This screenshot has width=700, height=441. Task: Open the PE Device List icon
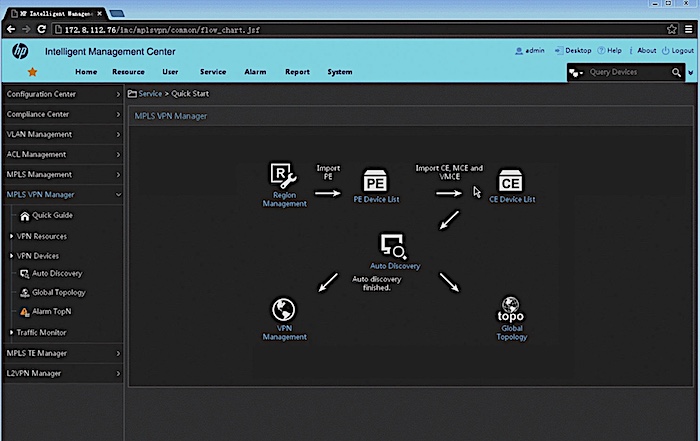375,181
